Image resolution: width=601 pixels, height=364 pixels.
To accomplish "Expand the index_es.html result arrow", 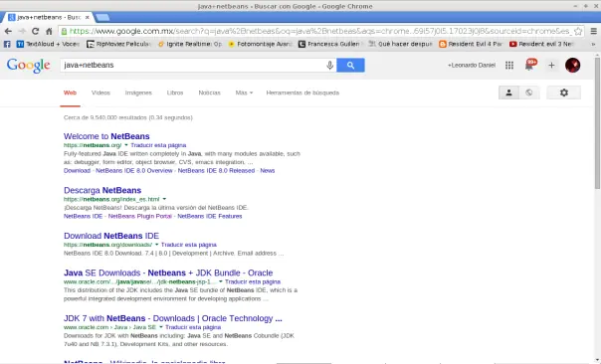I will coord(164,199).
